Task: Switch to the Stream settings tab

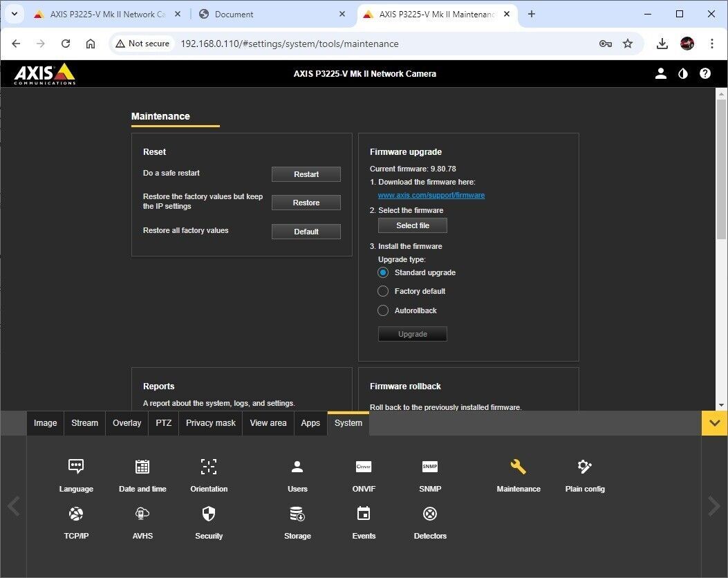Action: [x=84, y=423]
